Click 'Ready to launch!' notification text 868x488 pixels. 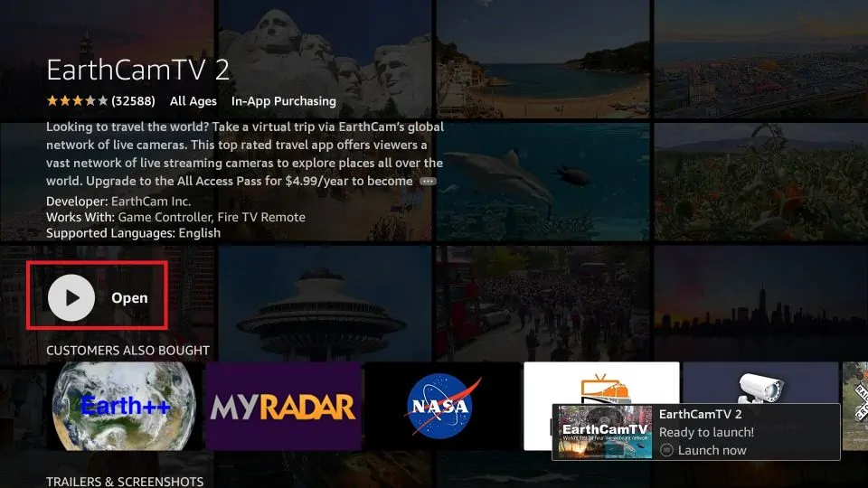tap(706, 432)
